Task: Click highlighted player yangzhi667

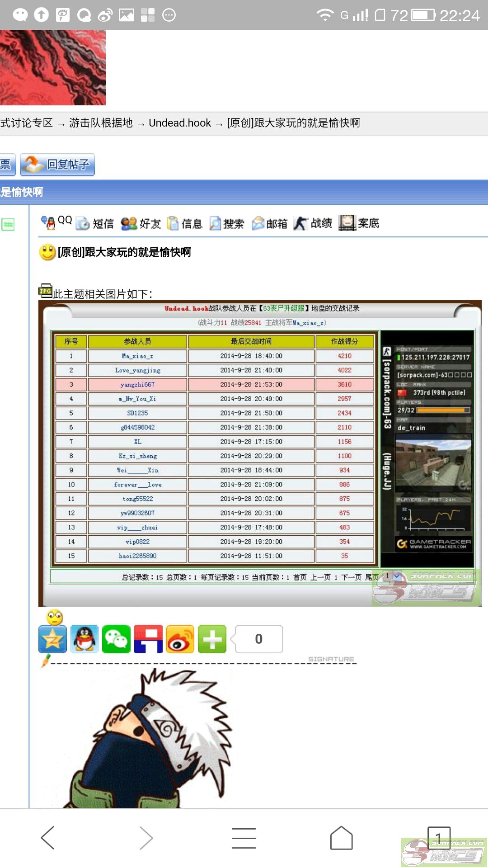Action: click(x=137, y=385)
